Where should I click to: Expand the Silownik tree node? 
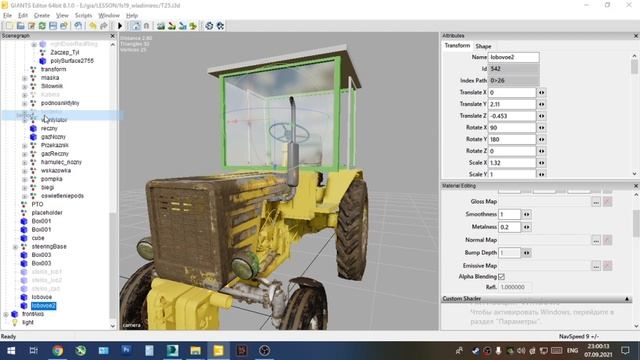coord(24,87)
